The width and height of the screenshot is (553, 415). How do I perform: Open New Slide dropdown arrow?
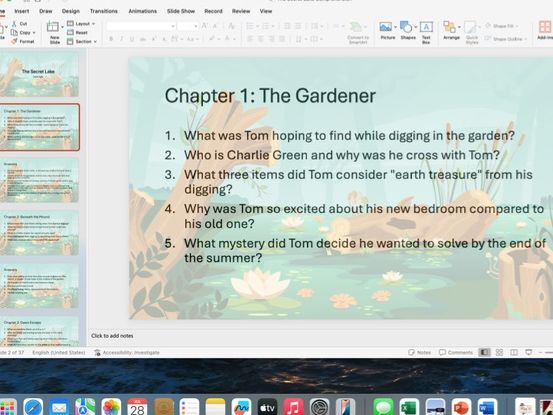click(x=62, y=27)
